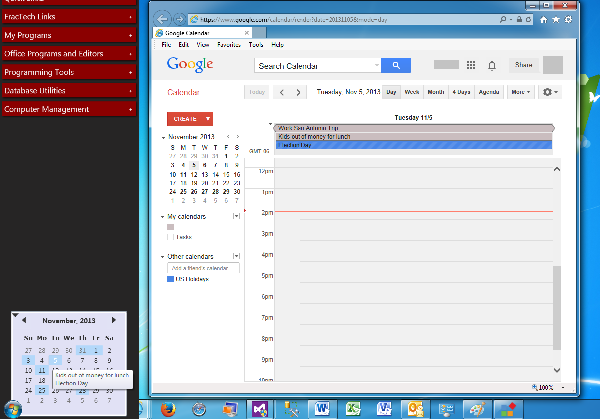This screenshot has height=419, width=601.
Task: Click the Add a friend's calendar field
Action: coord(204,268)
